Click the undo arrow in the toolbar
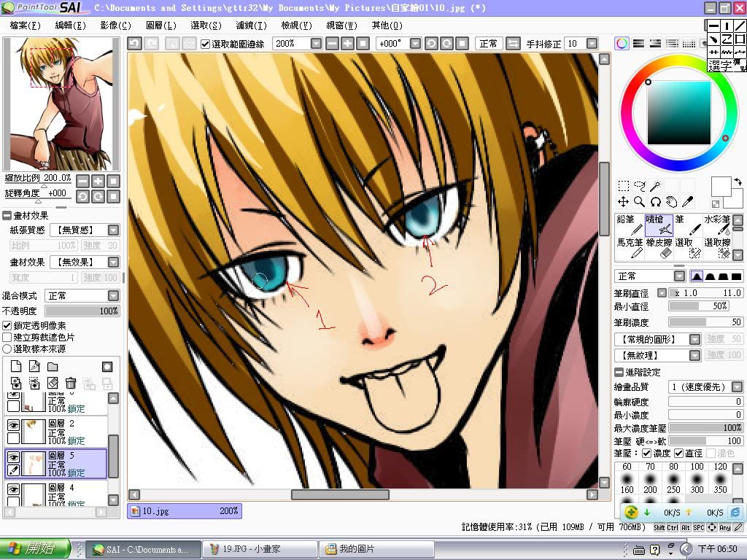747x560 pixels. coord(134,43)
